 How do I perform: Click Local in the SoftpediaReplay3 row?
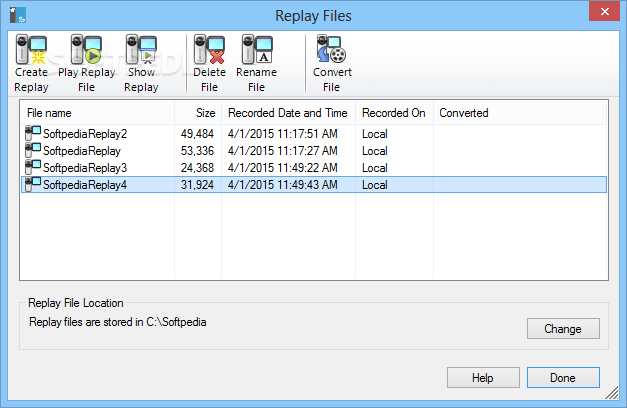375,168
